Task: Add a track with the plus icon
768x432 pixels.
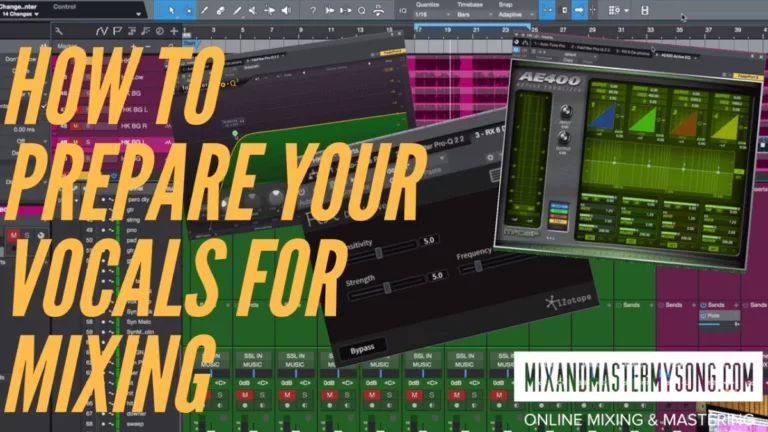Action: (x=174, y=31)
